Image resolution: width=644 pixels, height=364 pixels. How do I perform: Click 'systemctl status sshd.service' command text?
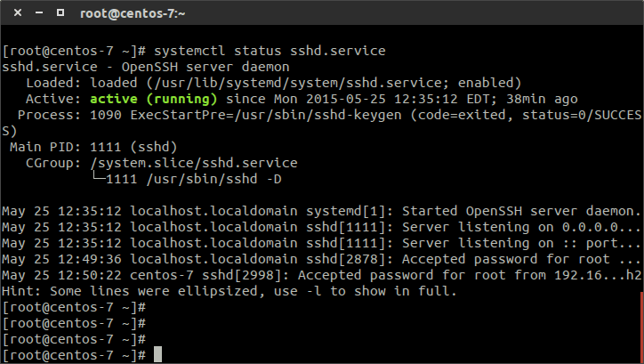pos(270,51)
